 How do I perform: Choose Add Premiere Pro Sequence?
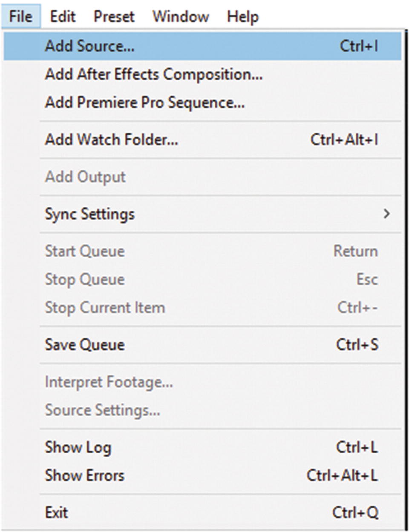pos(145,103)
